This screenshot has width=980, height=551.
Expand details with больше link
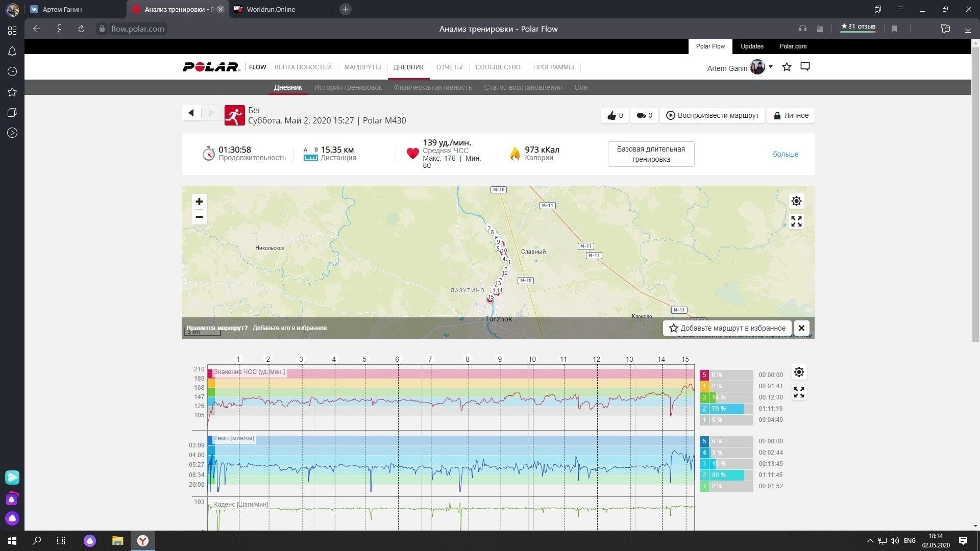pyautogui.click(x=786, y=154)
